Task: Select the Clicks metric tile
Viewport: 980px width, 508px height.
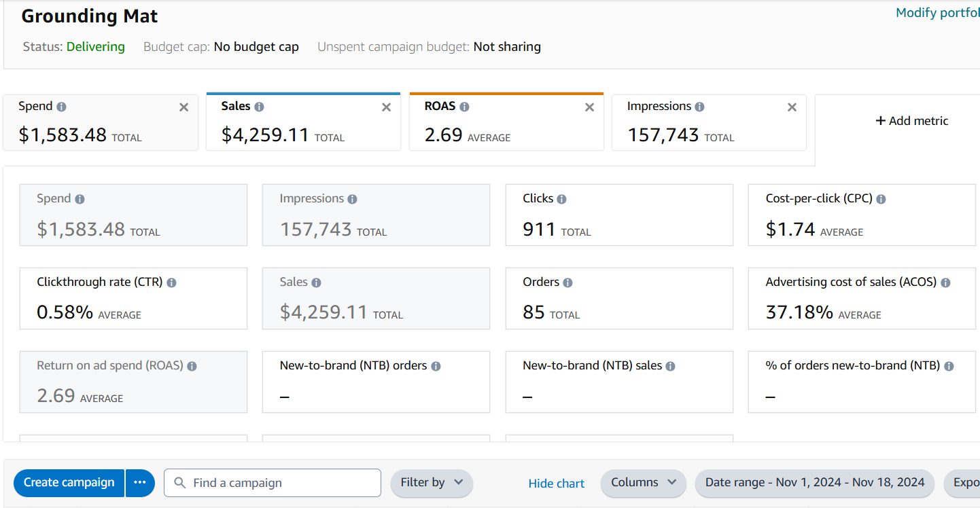Action: click(619, 215)
